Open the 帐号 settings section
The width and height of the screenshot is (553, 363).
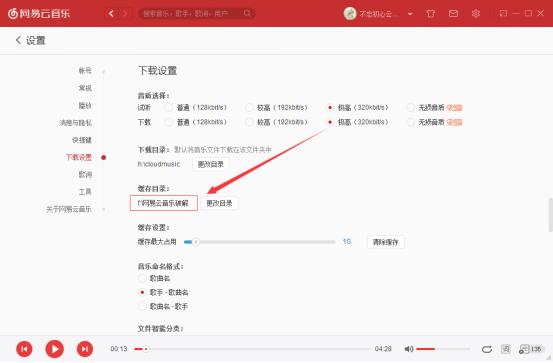click(85, 71)
